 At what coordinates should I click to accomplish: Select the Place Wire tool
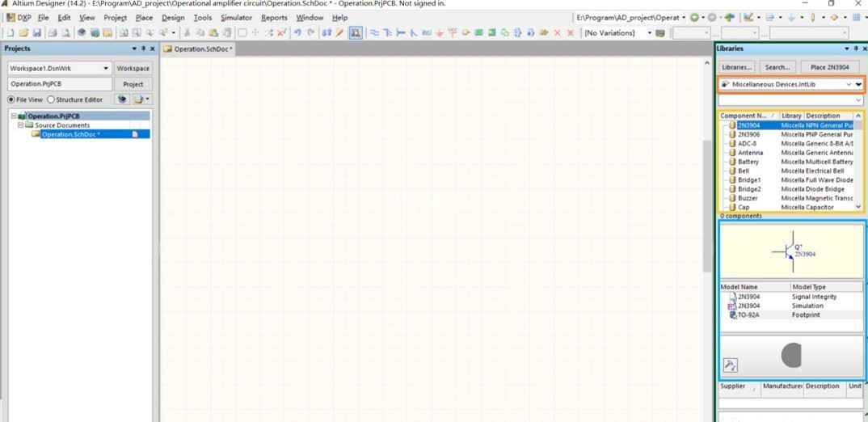pyautogui.click(x=373, y=33)
